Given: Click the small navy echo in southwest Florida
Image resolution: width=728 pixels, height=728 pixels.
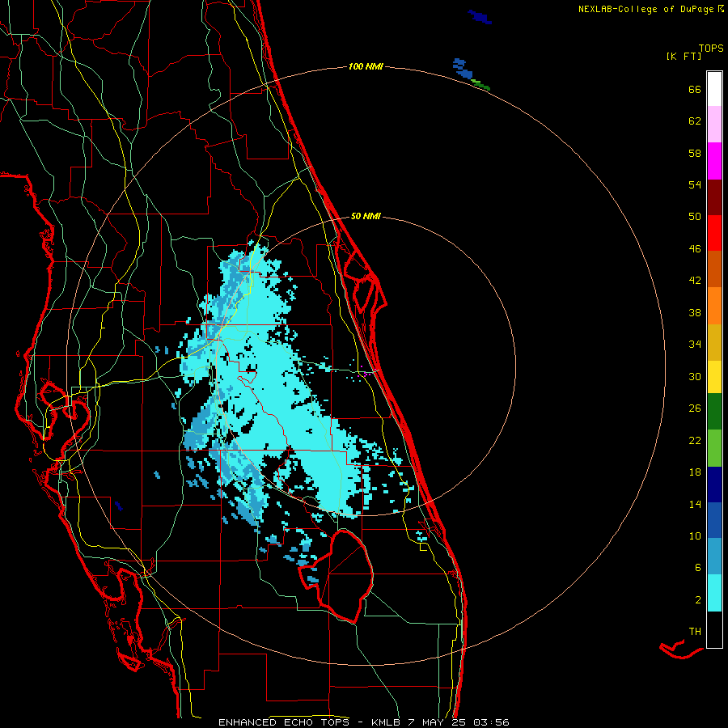Looking at the screenshot, I should pyautogui.click(x=118, y=506).
